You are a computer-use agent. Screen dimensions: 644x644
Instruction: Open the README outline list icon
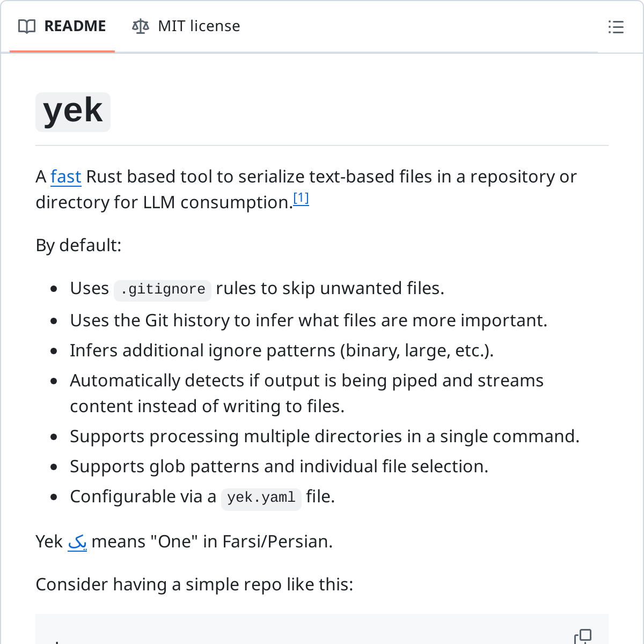616,26
